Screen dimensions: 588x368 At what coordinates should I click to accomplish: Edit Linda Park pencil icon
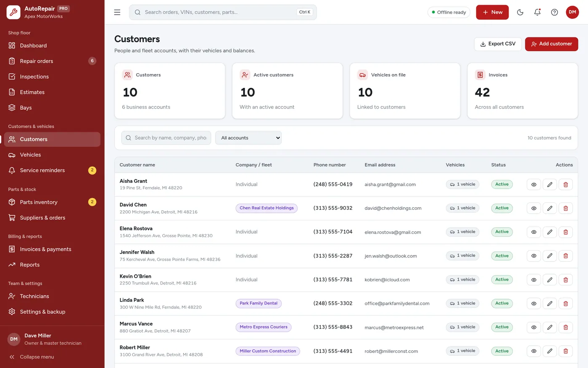549,303
